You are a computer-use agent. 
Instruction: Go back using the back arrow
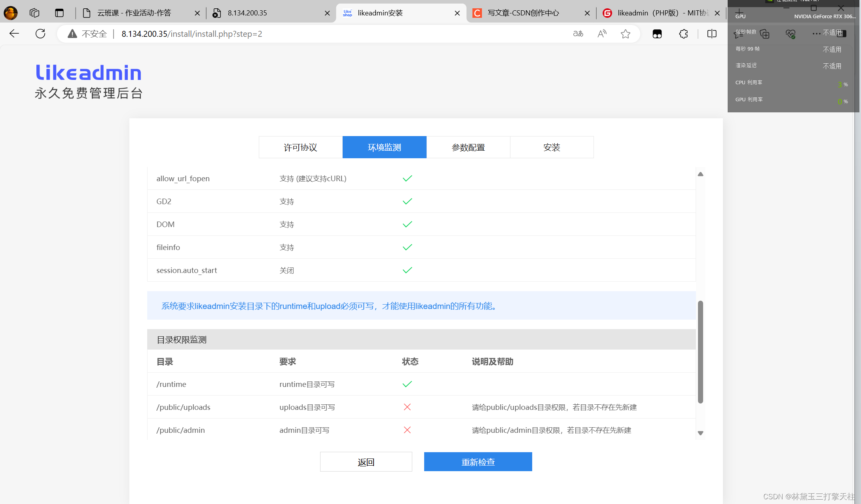click(x=14, y=34)
